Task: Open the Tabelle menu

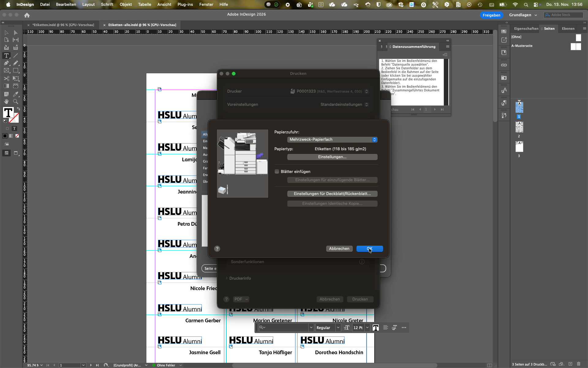Action: 145,4
